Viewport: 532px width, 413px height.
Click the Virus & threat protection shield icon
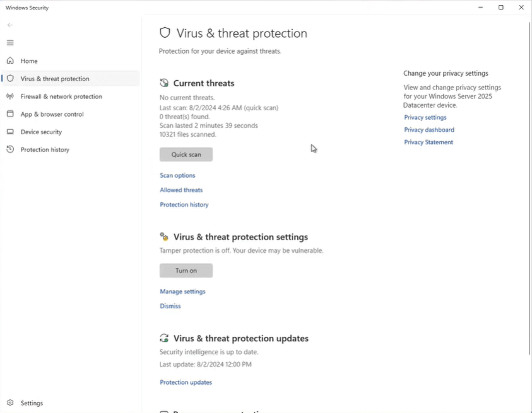tap(10, 79)
